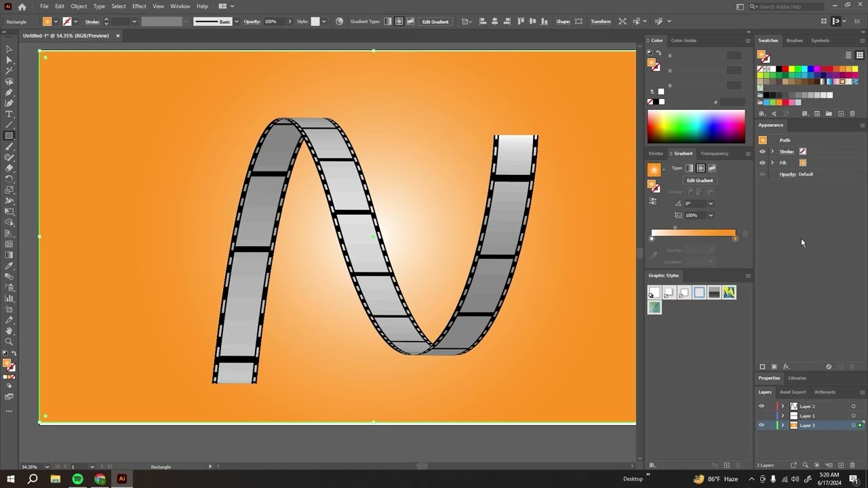Select the Gradient tool in the toolbar
This screenshot has width=868, height=488.
[9, 255]
